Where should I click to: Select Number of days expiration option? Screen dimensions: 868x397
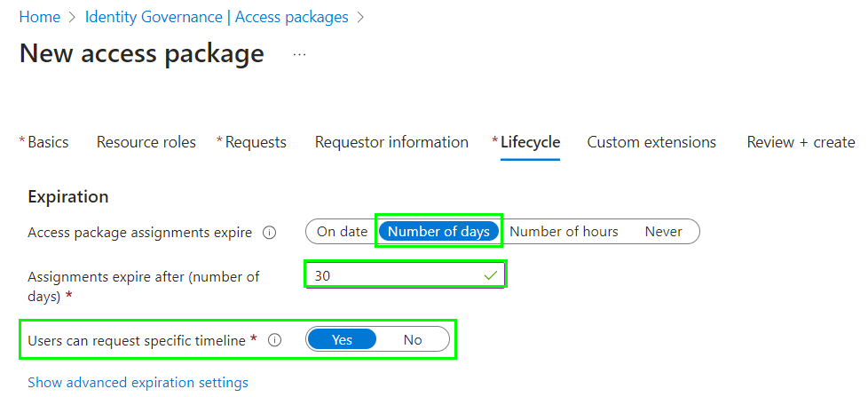coord(438,232)
